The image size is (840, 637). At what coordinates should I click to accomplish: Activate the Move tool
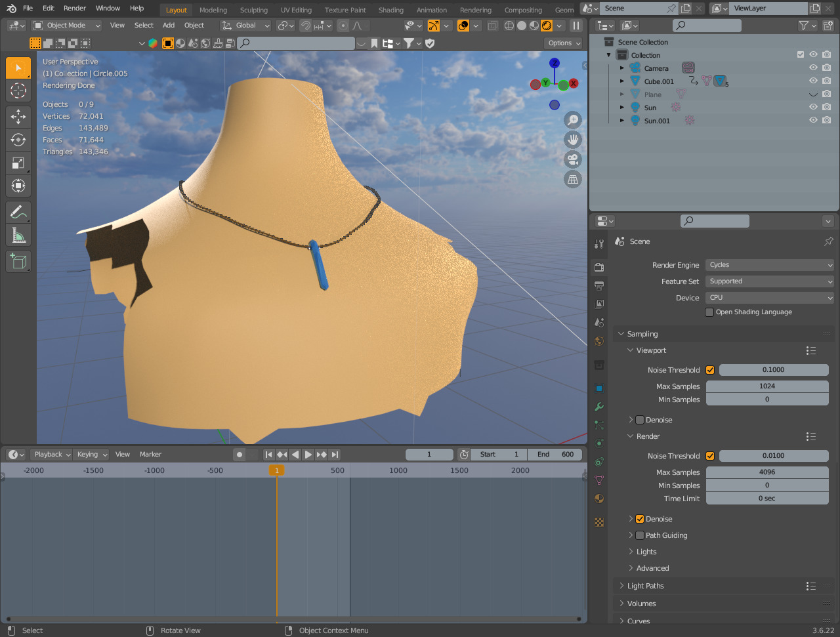tap(18, 117)
